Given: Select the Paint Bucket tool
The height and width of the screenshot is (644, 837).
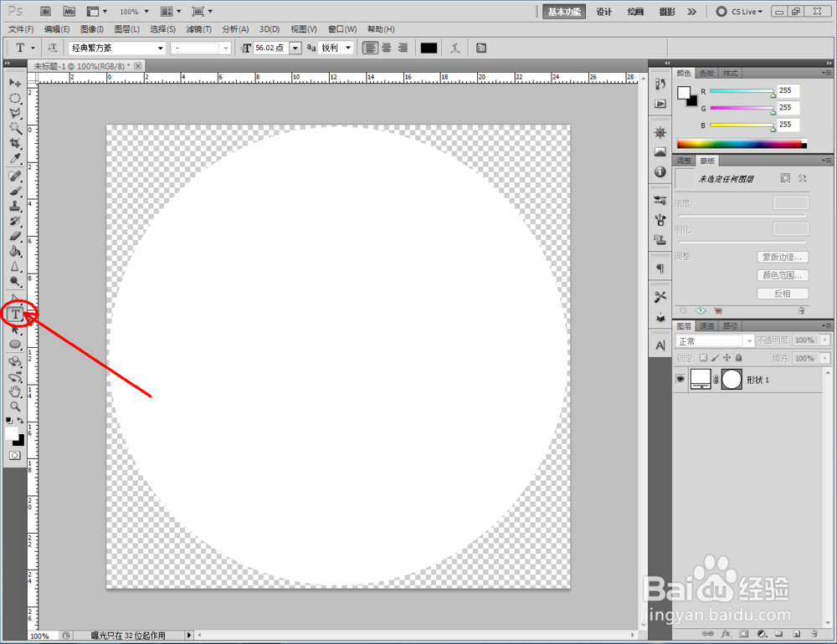Looking at the screenshot, I should [15, 251].
